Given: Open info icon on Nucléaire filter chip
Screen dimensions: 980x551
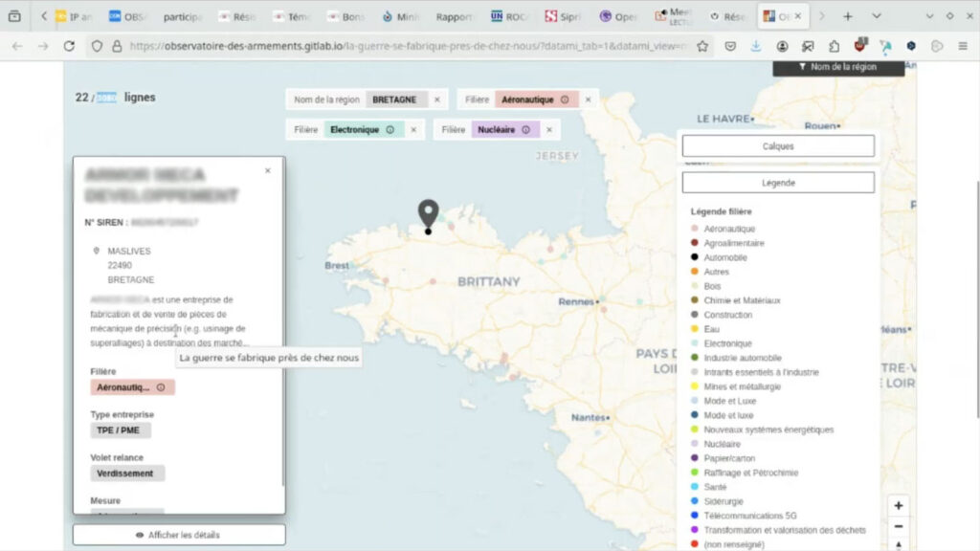Looking at the screenshot, I should (x=525, y=130).
